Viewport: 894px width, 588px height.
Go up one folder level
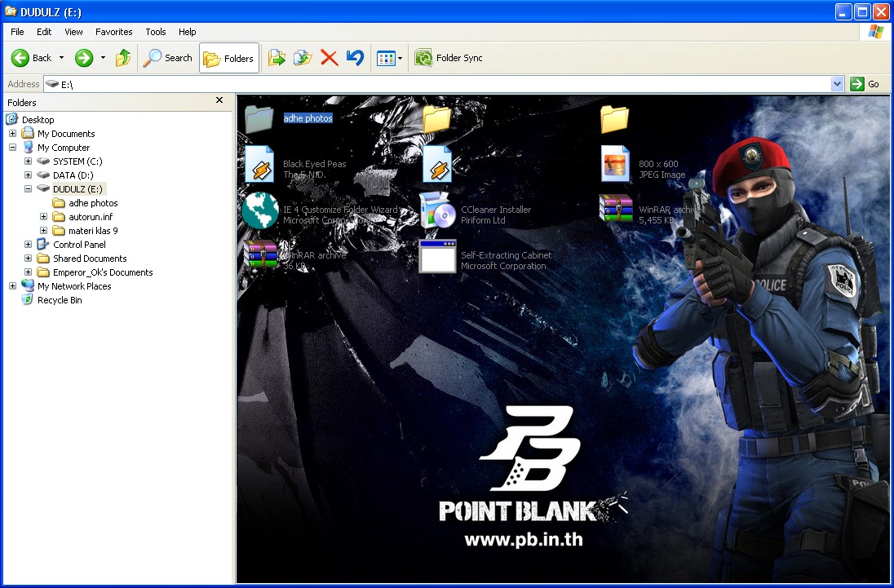click(x=123, y=58)
